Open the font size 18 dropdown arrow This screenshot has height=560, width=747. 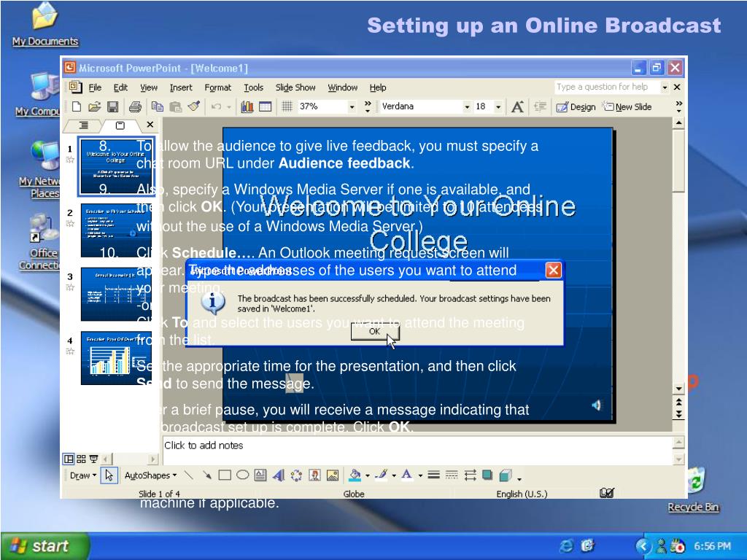pyautogui.click(x=498, y=107)
